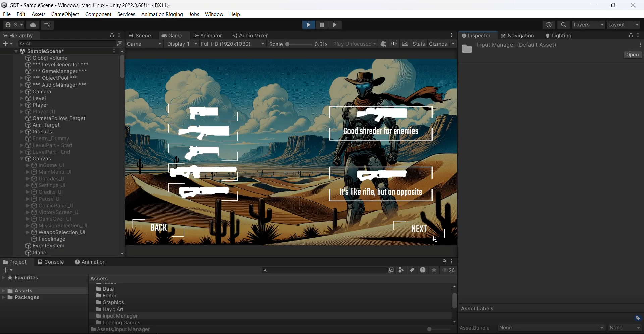
Task: Open the Layout dropdown
Action: (x=624, y=25)
